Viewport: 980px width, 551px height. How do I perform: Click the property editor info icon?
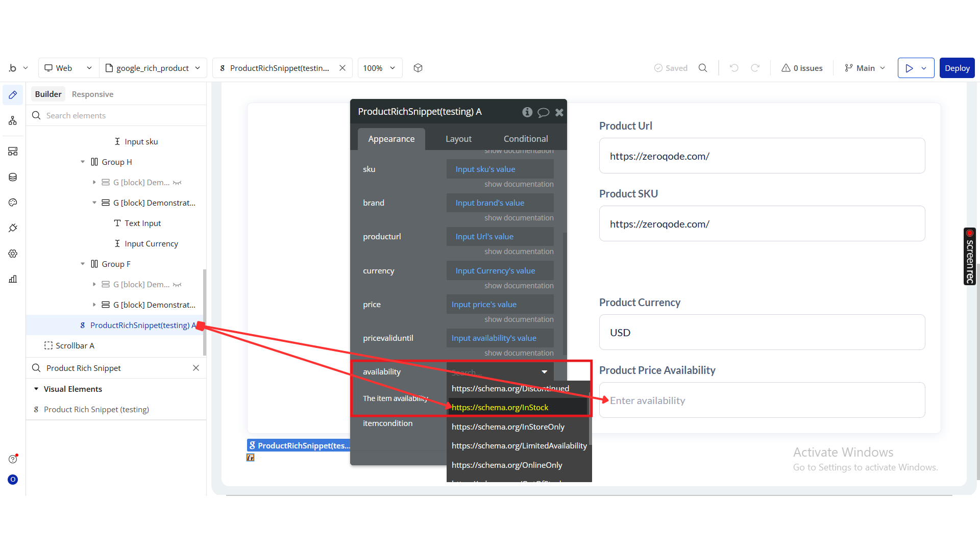click(527, 112)
